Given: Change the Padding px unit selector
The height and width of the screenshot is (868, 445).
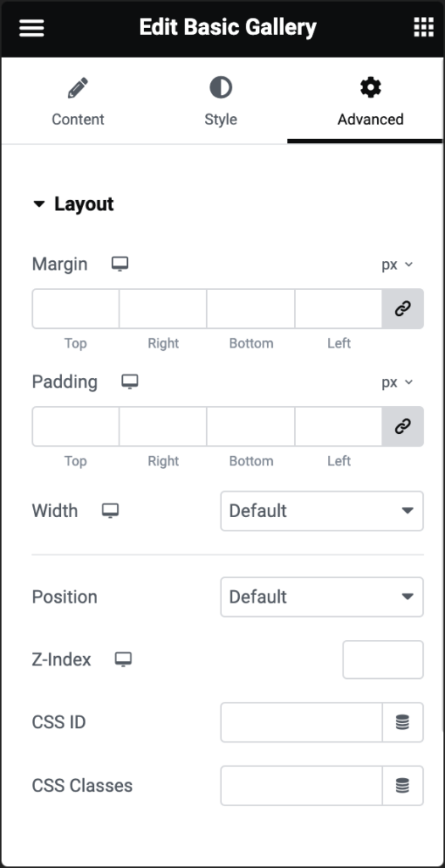Looking at the screenshot, I should [397, 382].
